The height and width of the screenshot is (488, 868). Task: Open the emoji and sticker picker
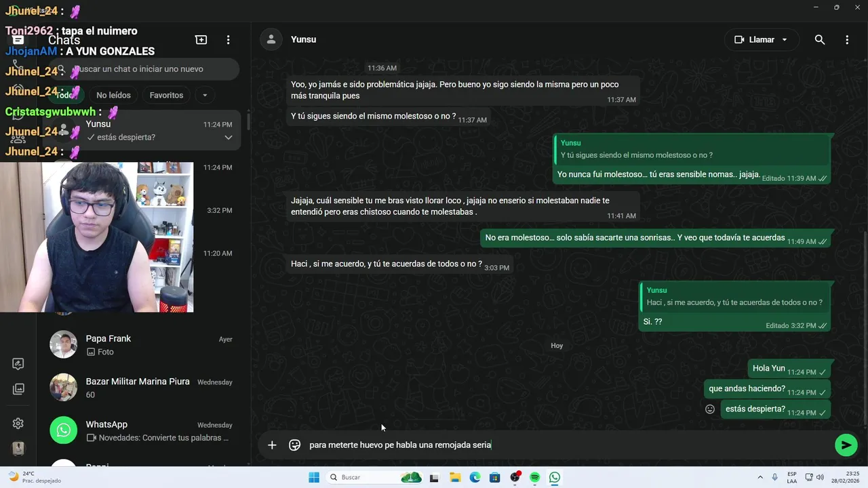[x=294, y=445]
